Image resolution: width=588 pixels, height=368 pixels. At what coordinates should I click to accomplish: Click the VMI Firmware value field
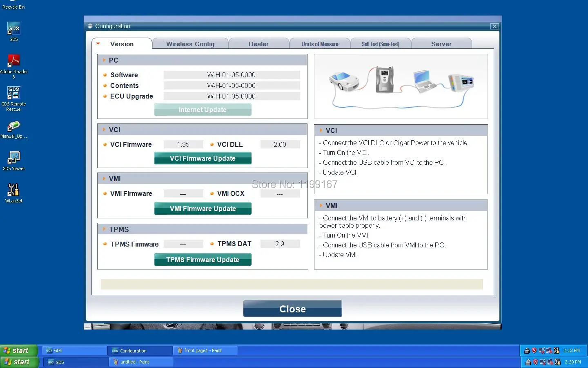pyautogui.click(x=183, y=193)
